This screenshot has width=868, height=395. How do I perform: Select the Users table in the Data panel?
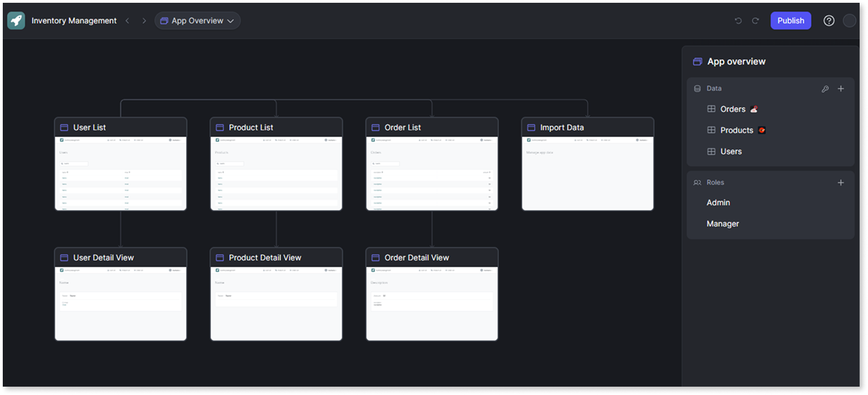pyautogui.click(x=731, y=151)
